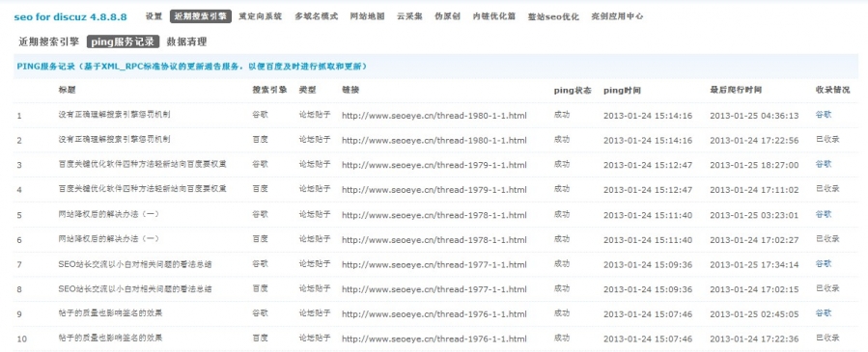Click the ping时间 column header
The width and height of the screenshot is (868, 352).
622,90
